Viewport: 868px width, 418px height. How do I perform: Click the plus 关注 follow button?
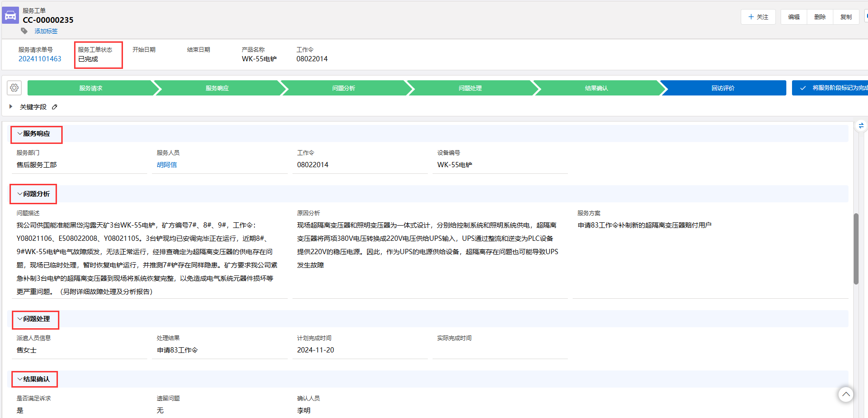pyautogui.click(x=758, y=17)
